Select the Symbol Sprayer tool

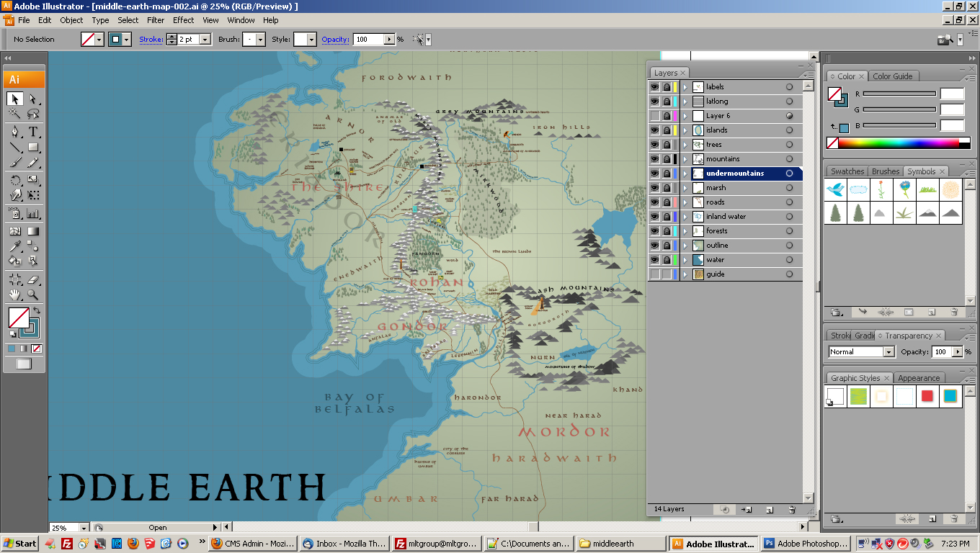(15, 213)
